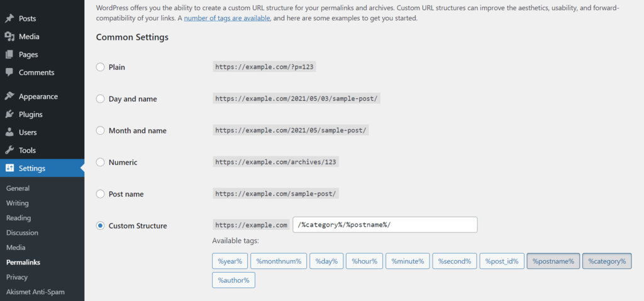The height and width of the screenshot is (301, 644).
Task: Click the Posts pushpin icon
Action: [10, 18]
